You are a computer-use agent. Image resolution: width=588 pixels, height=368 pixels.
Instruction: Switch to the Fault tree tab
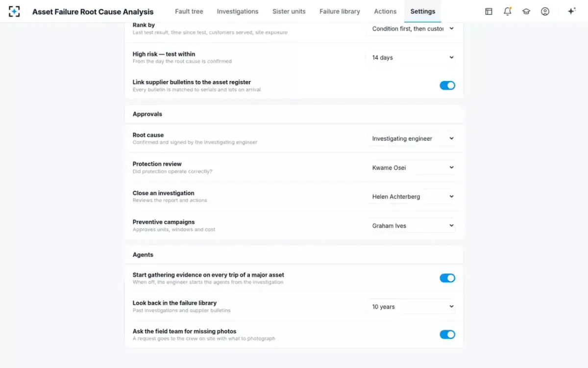(189, 11)
